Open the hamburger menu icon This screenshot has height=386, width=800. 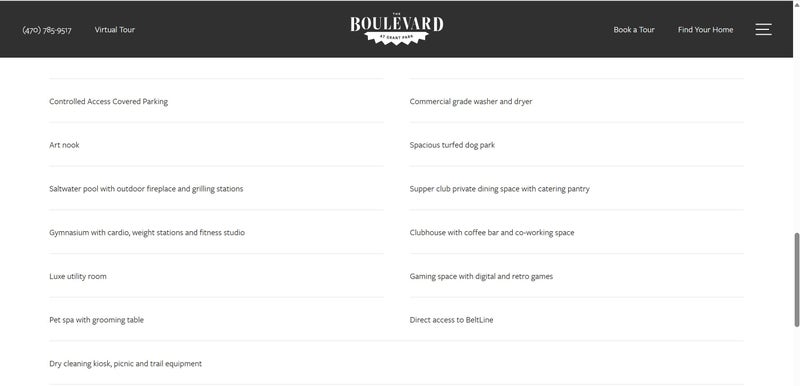763,30
